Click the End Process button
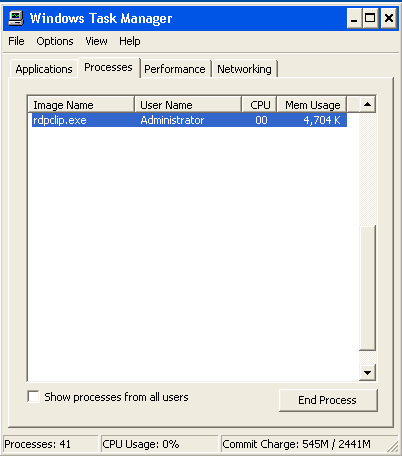The height and width of the screenshot is (456, 402). (328, 400)
